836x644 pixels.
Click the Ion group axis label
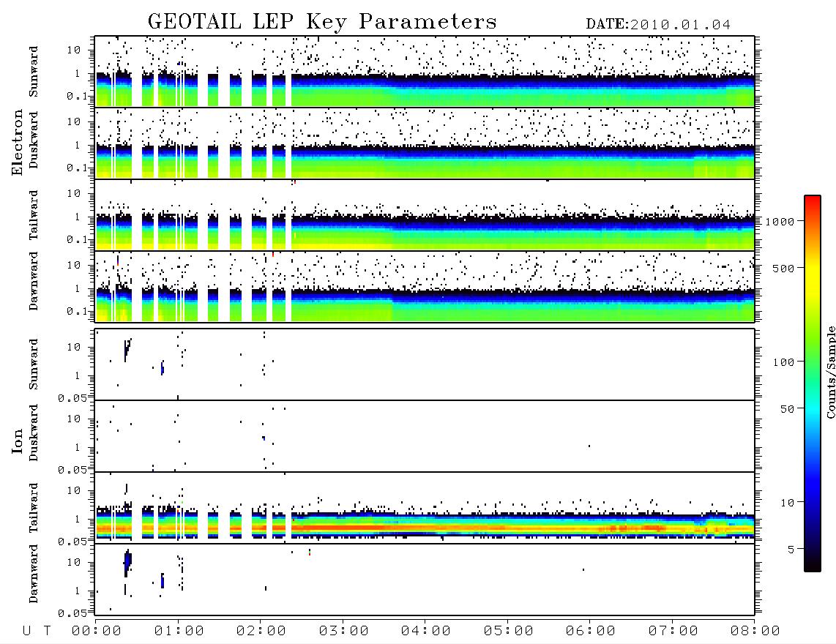click(18, 441)
